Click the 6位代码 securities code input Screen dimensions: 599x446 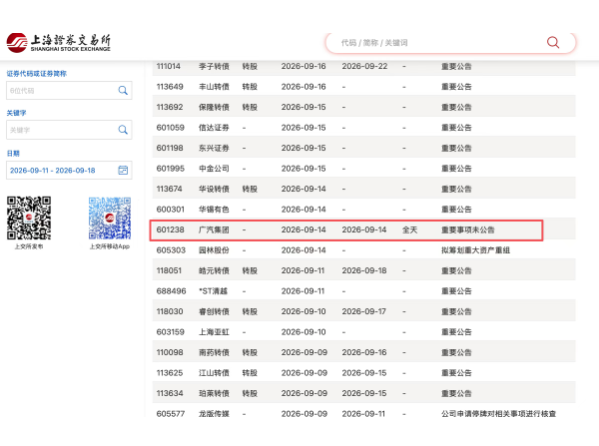point(69,91)
